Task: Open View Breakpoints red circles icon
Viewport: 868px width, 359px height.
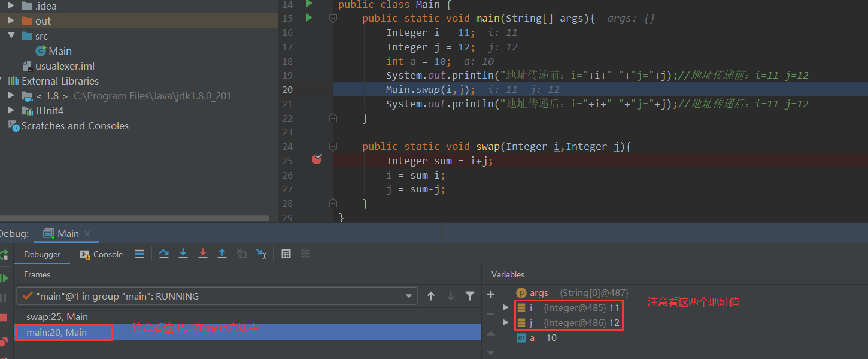Action: [x=4, y=342]
